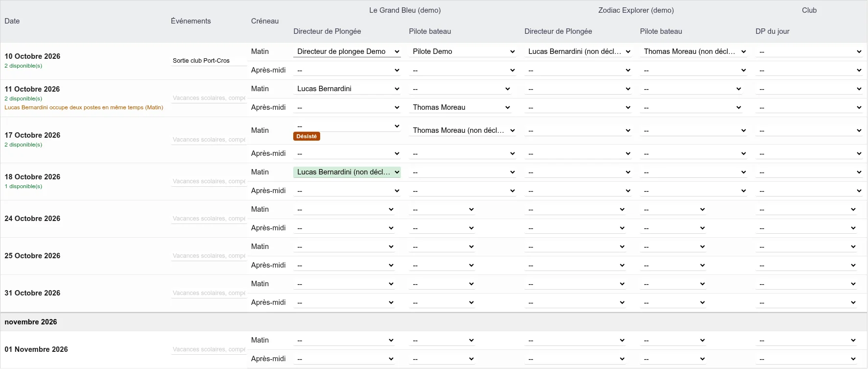
Task: Open 10 Octobre Zodiac 'Thomas Moreau (non décl…' dropdown
Action: pyautogui.click(x=694, y=51)
